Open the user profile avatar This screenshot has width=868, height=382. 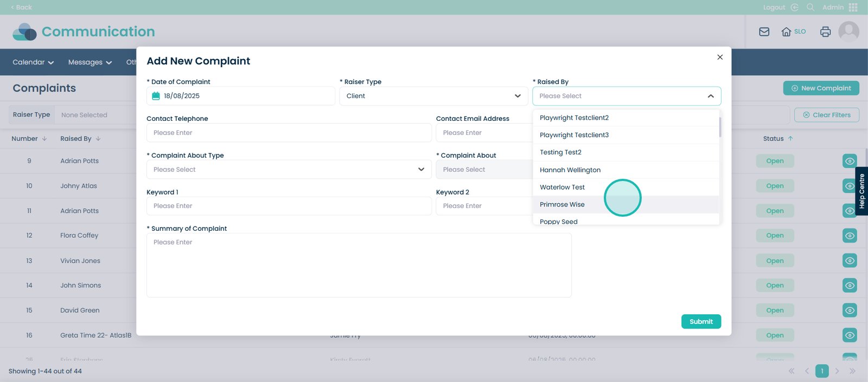pos(848,32)
